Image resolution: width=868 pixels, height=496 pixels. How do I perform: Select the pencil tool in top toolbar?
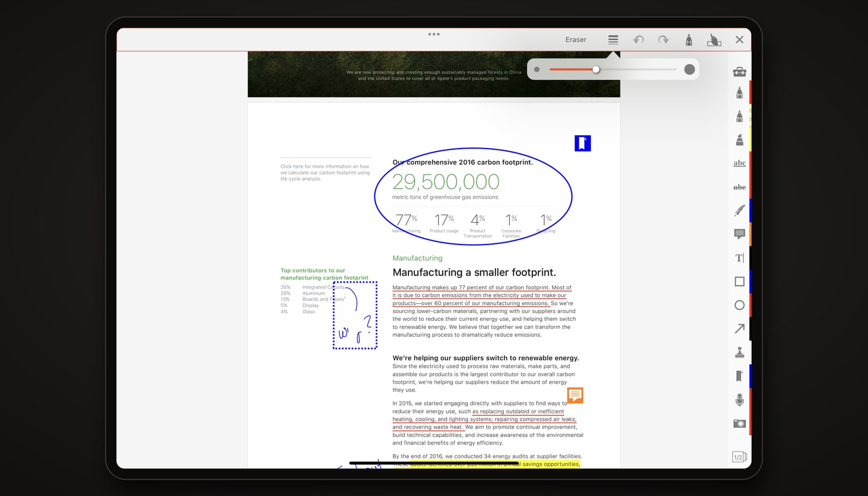pos(689,40)
